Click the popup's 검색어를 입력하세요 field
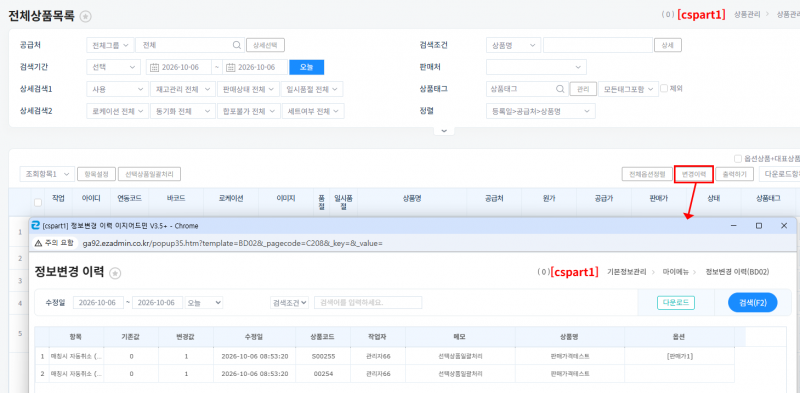 point(368,303)
